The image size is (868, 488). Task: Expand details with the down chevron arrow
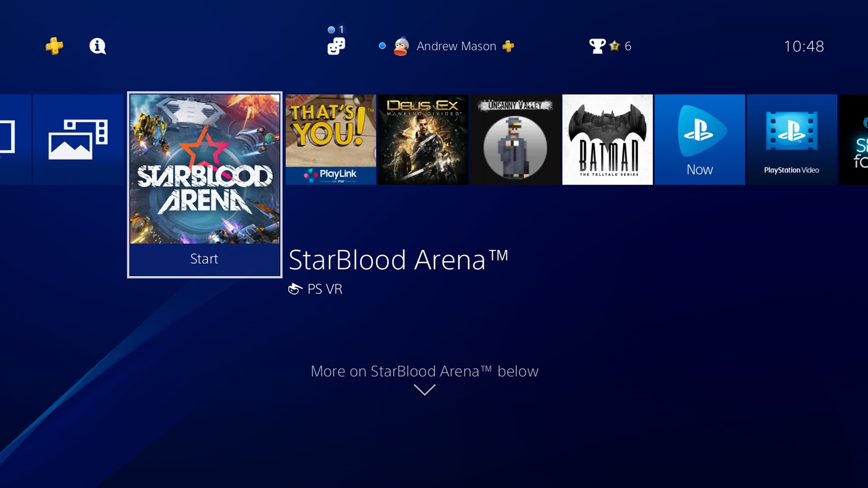coord(425,390)
